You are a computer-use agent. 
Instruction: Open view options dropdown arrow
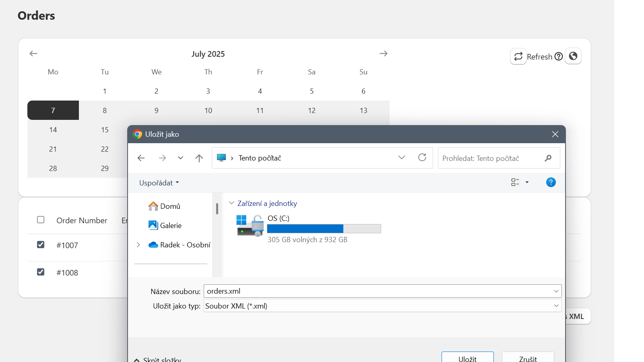[x=527, y=182]
